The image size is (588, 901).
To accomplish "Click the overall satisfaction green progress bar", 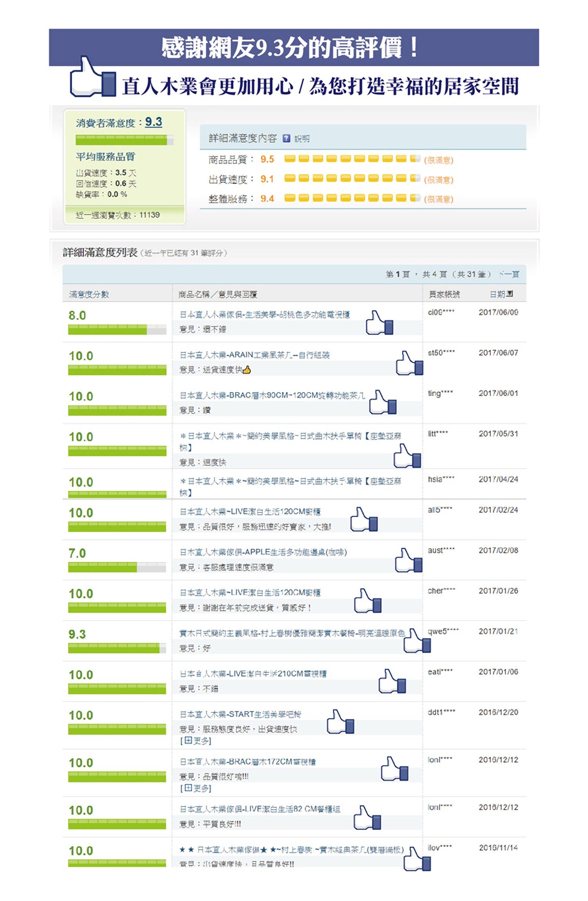I will tap(124, 140).
